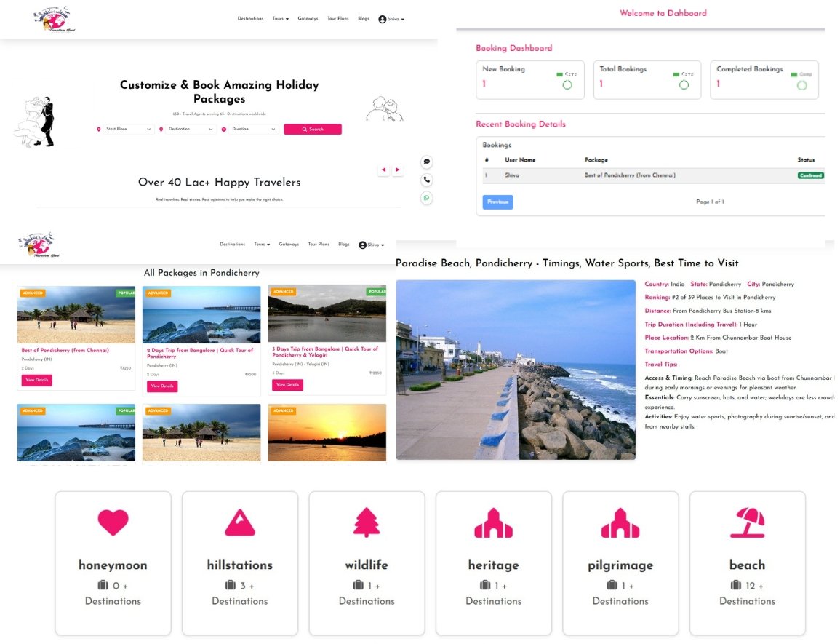This screenshot has width=840, height=644.
Task: Click the heritage building icon
Action: tap(493, 522)
